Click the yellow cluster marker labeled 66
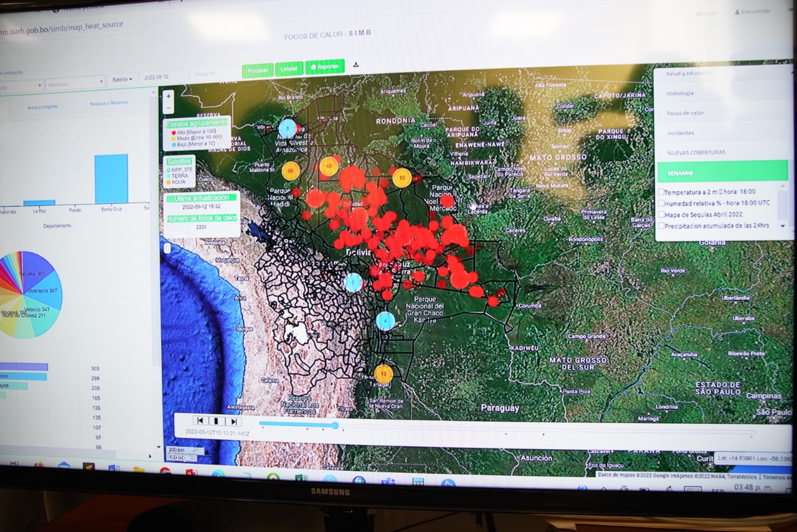797x532 pixels. pos(291,170)
